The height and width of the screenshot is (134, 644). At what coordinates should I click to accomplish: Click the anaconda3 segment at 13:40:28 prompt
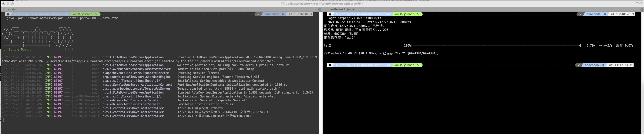click(596, 14)
